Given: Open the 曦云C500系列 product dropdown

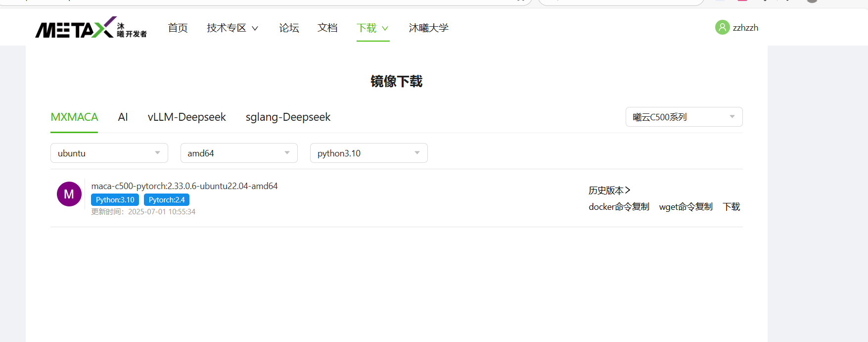Looking at the screenshot, I should click(684, 117).
